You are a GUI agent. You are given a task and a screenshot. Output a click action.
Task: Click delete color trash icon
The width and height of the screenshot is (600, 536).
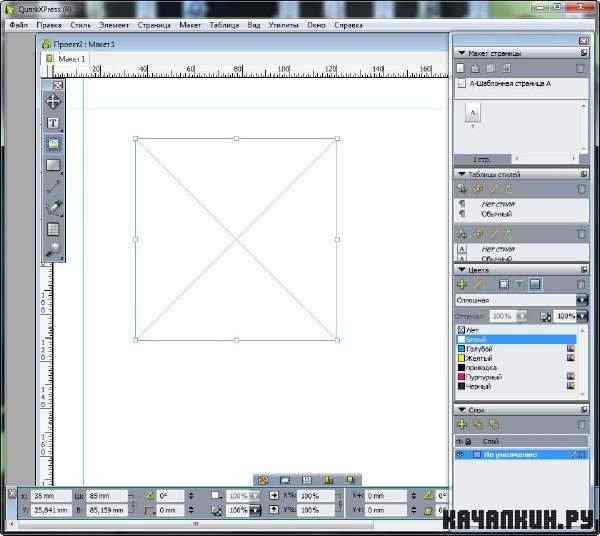click(581, 284)
